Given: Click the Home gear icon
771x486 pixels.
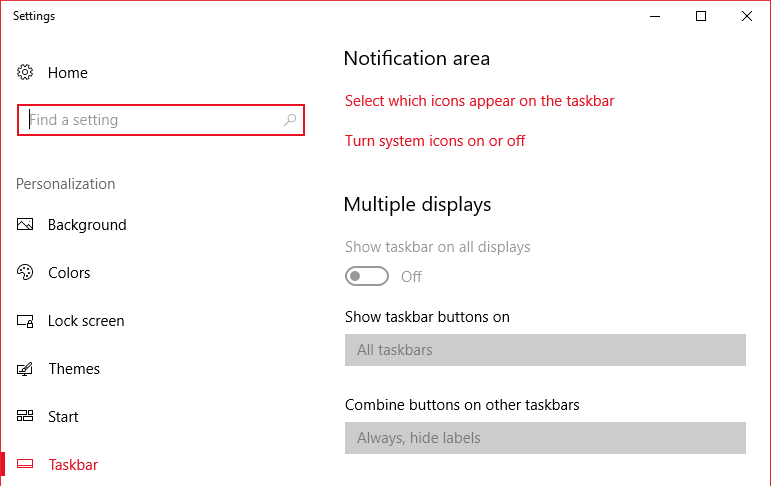Looking at the screenshot, I should 25,72.
